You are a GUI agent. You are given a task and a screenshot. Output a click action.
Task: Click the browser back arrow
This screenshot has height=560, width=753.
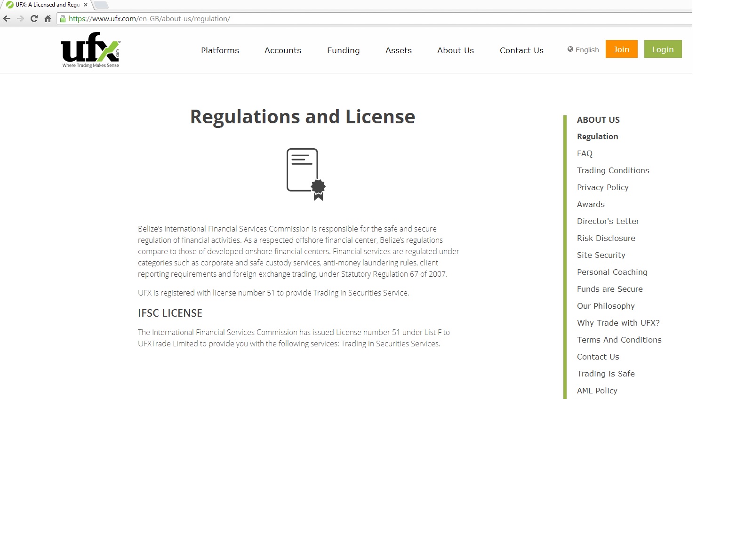(x=7, y=19)
